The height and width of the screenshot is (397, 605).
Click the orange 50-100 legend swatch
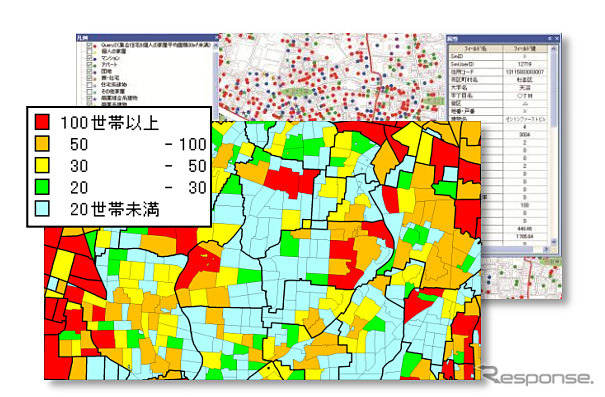42,144
